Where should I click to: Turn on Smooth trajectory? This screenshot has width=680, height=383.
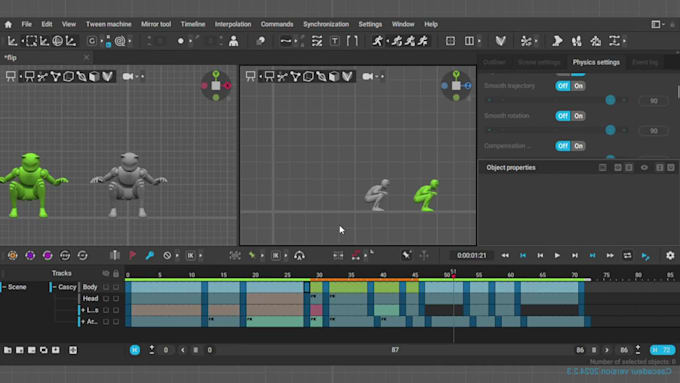click(x=579, y=86)
